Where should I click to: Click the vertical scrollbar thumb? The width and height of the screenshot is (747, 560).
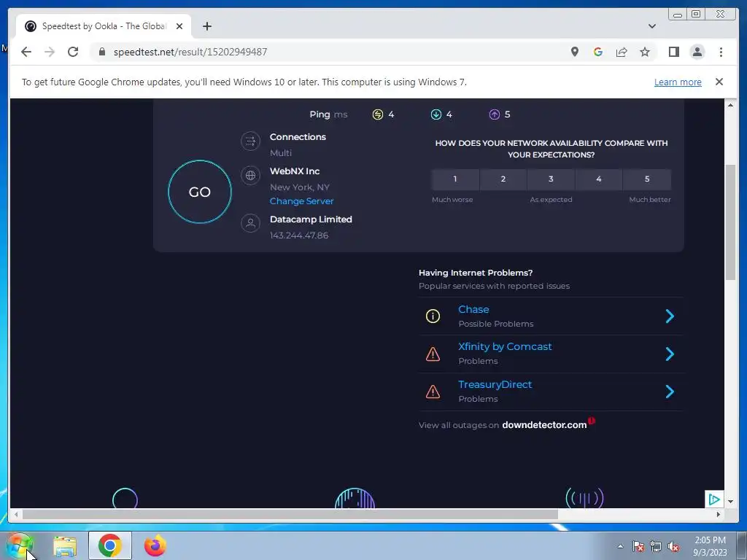730,222
